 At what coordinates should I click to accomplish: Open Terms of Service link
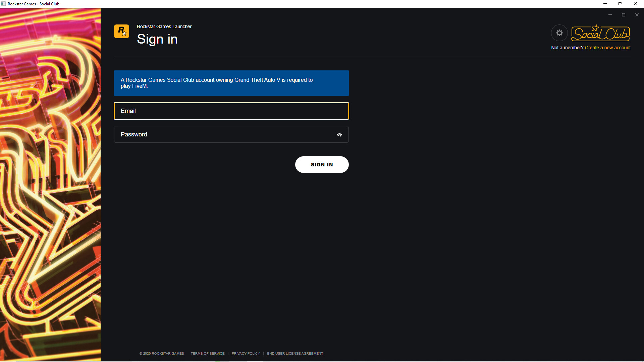point(208,354)
